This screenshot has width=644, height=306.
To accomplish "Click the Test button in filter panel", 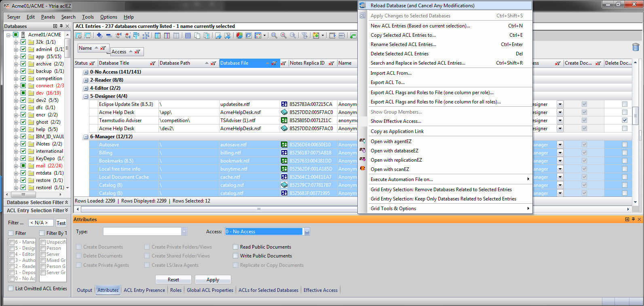I will [x=61, y=223].
